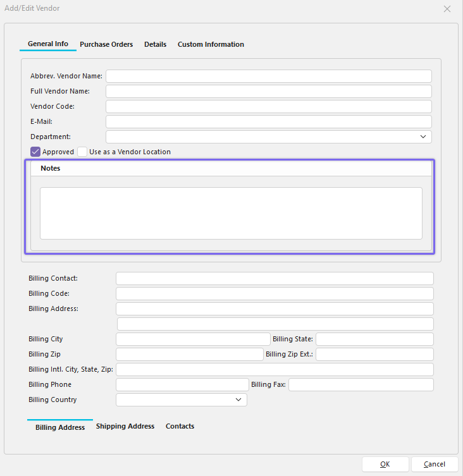The height and width of the screenshot is (476, 463).
Task: Open the Details tab
Action: click(x=155, y=44)
